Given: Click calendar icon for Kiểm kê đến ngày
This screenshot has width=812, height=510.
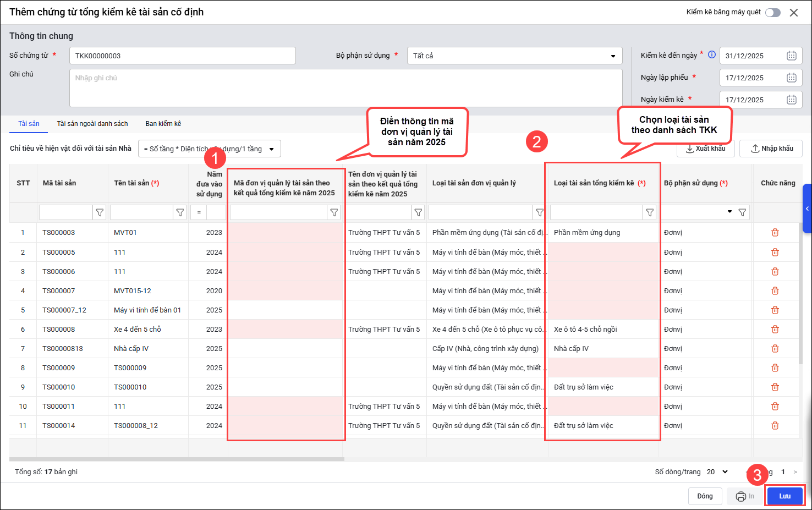Looking at the screenshot, I should coord(791,56).
